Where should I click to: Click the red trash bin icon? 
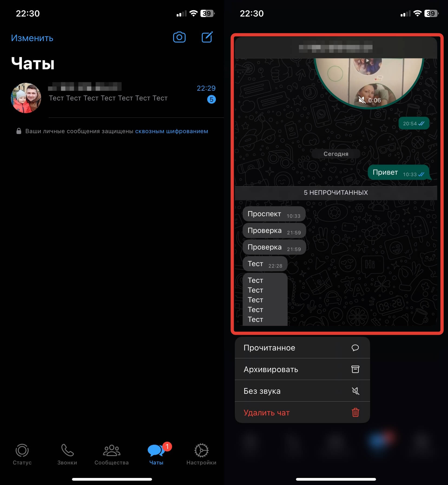click(x=355, y=412)
